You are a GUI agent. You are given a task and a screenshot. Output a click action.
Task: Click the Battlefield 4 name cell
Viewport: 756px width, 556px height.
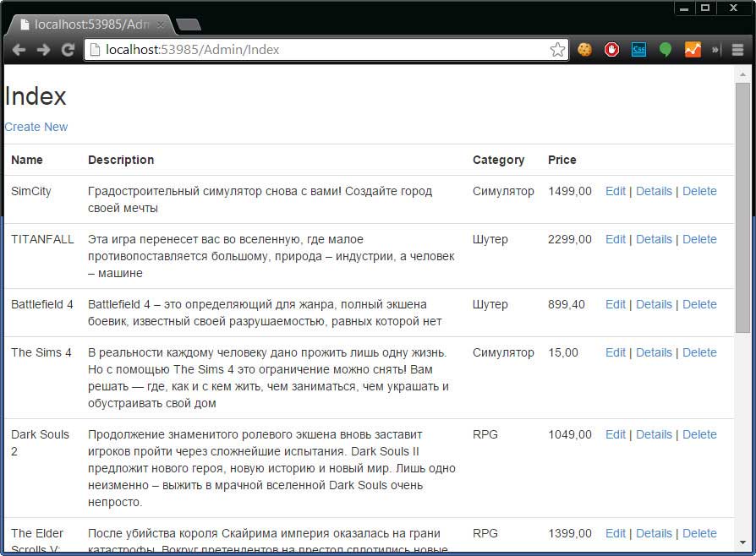click(x=42, y=304)
